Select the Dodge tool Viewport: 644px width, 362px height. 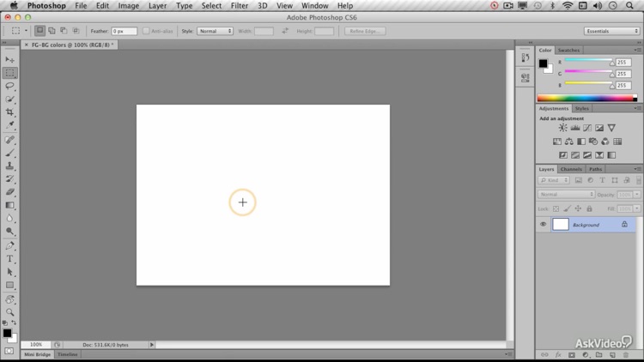[9, 232]
